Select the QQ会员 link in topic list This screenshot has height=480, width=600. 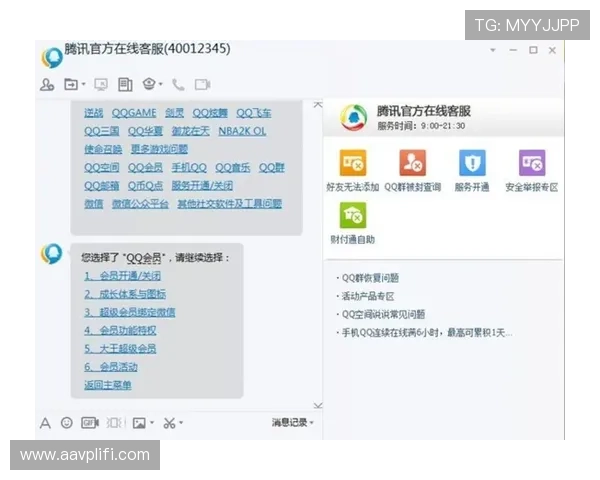(145, 167)
